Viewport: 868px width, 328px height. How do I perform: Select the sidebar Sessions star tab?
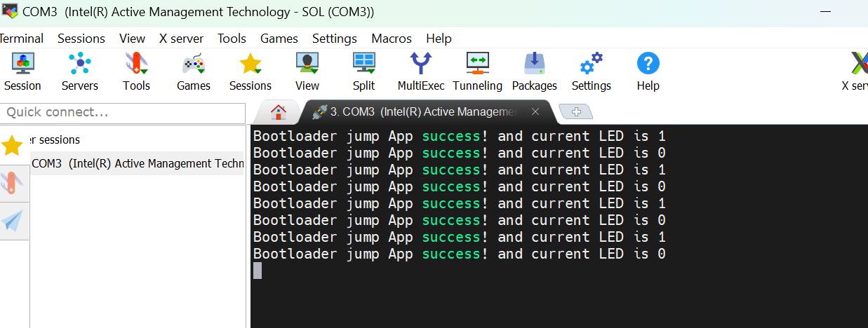tap(13, 145)
